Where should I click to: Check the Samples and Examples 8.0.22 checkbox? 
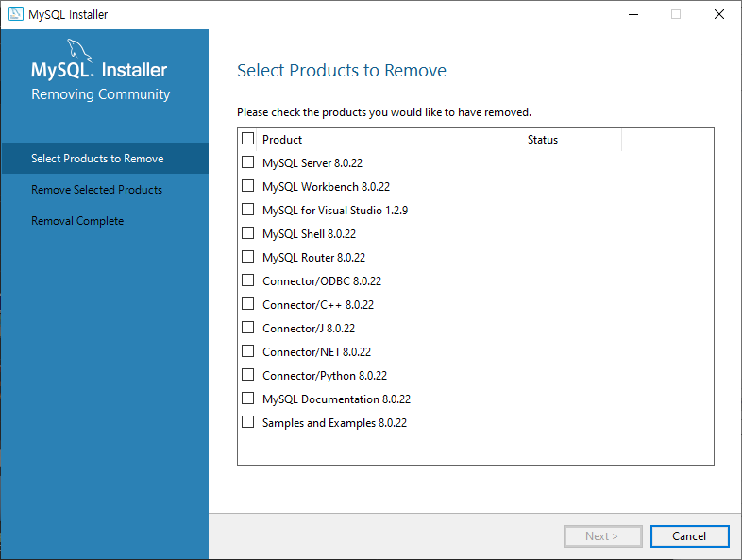[x=247, y=422]
